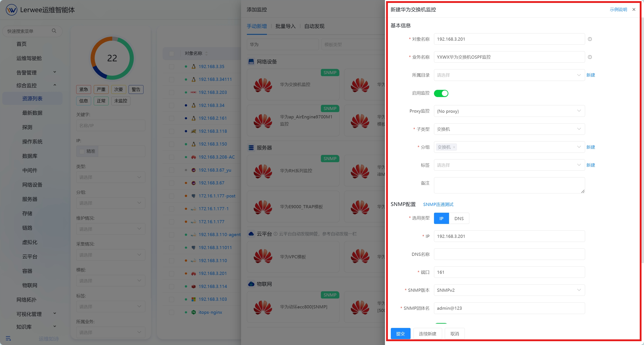
Task: Open the 类型 filter dropdown
Action: 110,177
